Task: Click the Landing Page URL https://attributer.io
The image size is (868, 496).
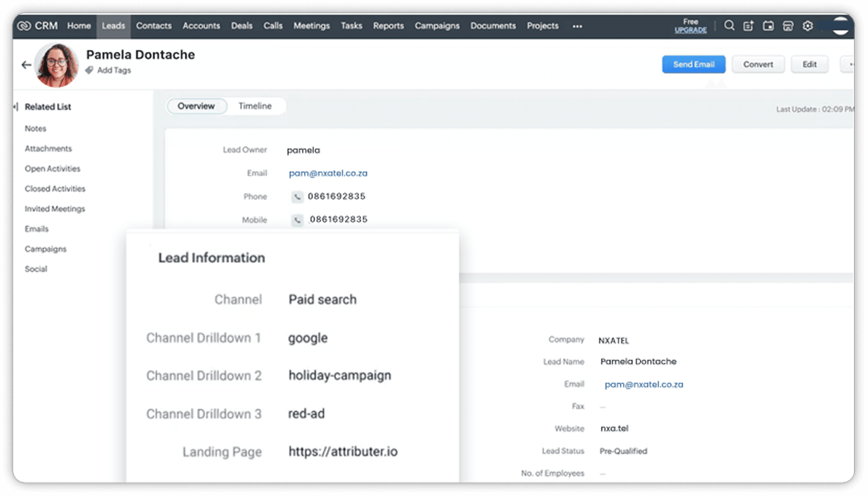Action: click(x=343, y=452)
